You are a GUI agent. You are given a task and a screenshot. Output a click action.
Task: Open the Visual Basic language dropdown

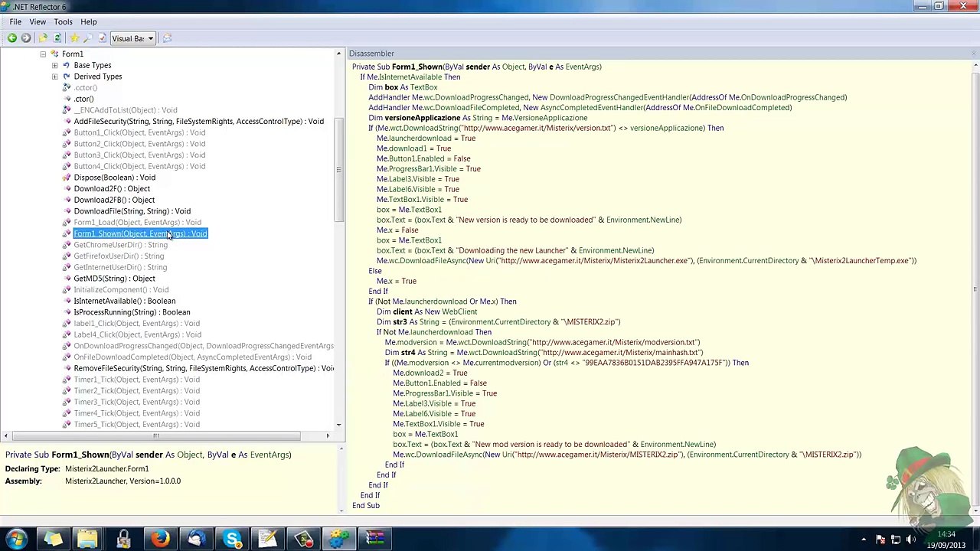tap(133, 38)
